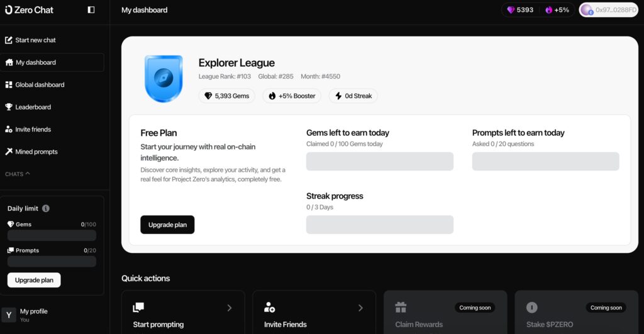Screen dimensions: 644x334
Task: Go to Global dashboard
Action: click(x=52, y=85)
